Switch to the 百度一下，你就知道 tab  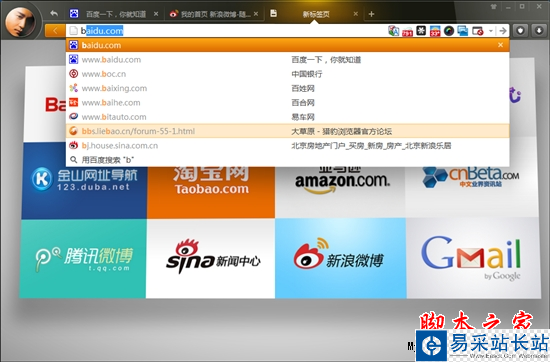(x=114, y=14)
